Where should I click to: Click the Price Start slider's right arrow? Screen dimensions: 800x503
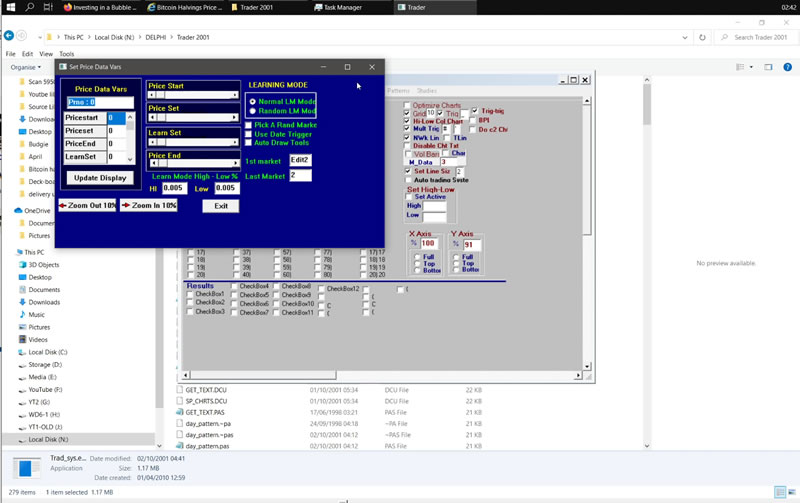pyautogui.click(x=235, y=95)
